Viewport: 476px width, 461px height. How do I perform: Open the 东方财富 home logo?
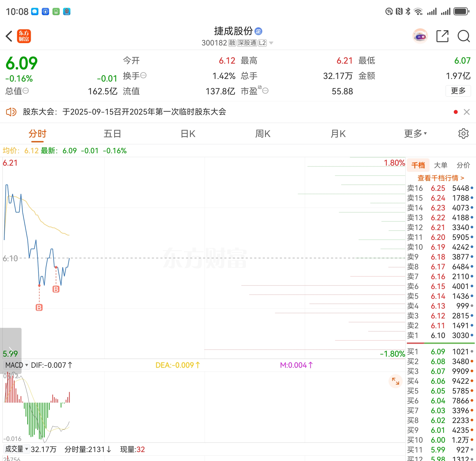pyautogui.click(x=24, y=36)
